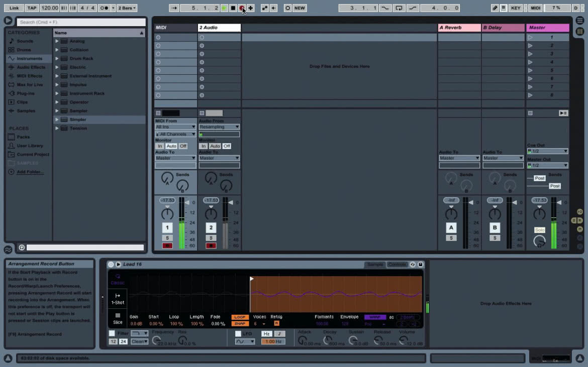Arm the MIDI track for recording
Image resolution: width=588 pixels, height=367 pixels.
coord(167,246)
